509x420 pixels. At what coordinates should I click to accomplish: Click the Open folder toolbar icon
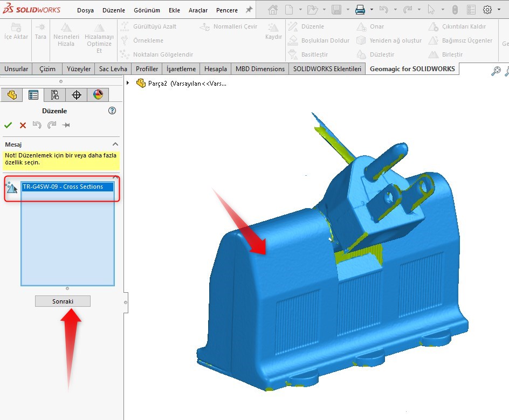(x=312, y=10)
